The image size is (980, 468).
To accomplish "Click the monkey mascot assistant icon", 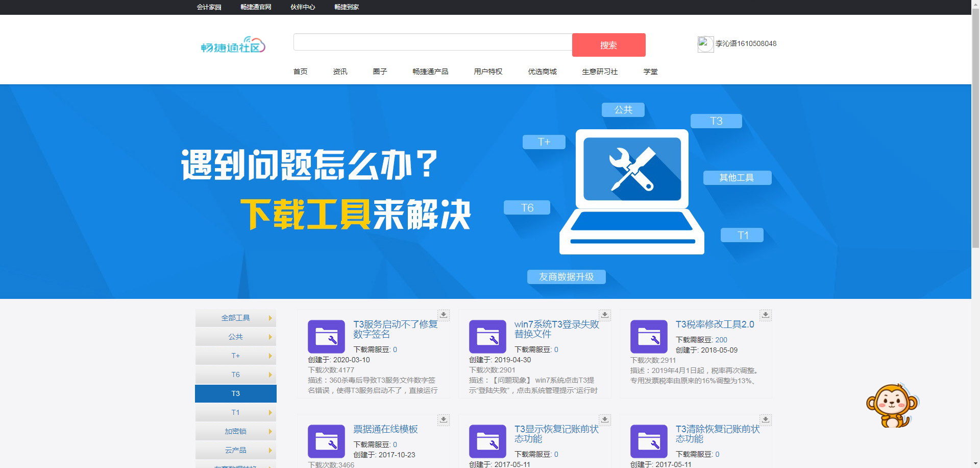I will coord(892,406).
